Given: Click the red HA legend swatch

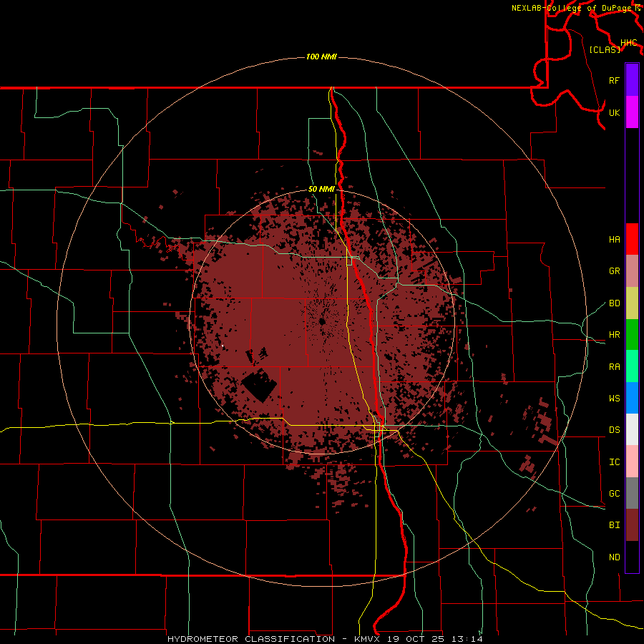Looking at the screenshot, I should pos(632,239).
